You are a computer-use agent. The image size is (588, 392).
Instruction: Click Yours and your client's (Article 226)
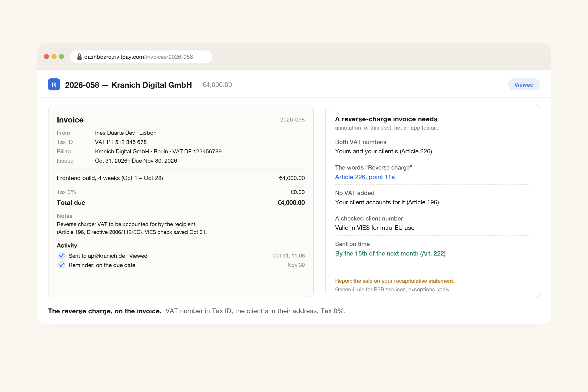click(383, 151)
